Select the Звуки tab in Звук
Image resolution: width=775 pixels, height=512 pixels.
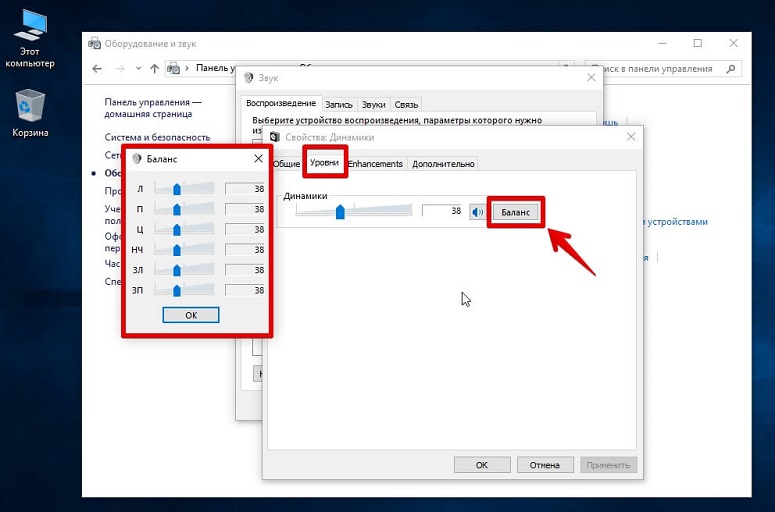[x=373, y=104]
